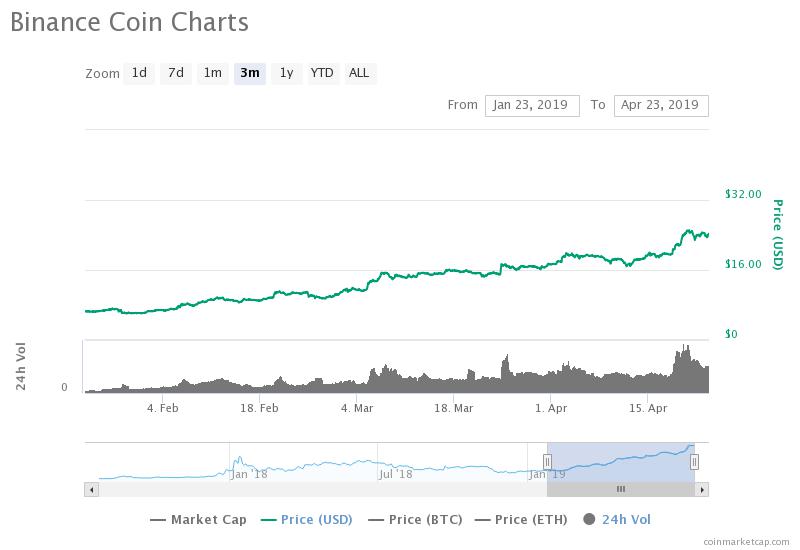The image size is (800, 550).
Task: Click the navigator scrollbar thumb grip
Action: [620, 489]
